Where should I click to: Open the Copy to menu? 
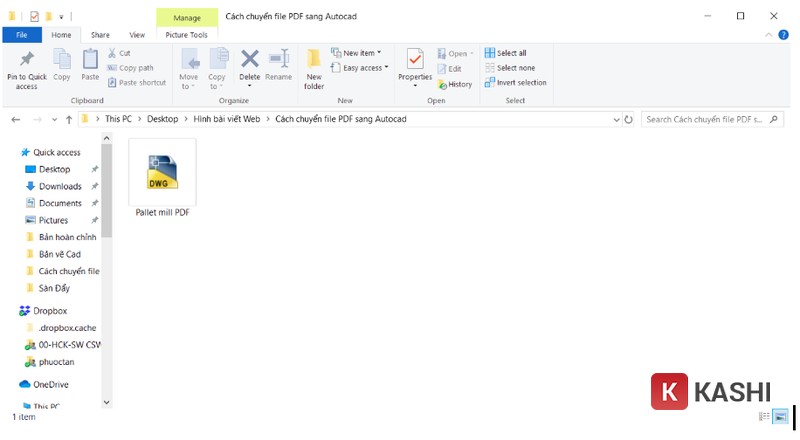point(217,69)
